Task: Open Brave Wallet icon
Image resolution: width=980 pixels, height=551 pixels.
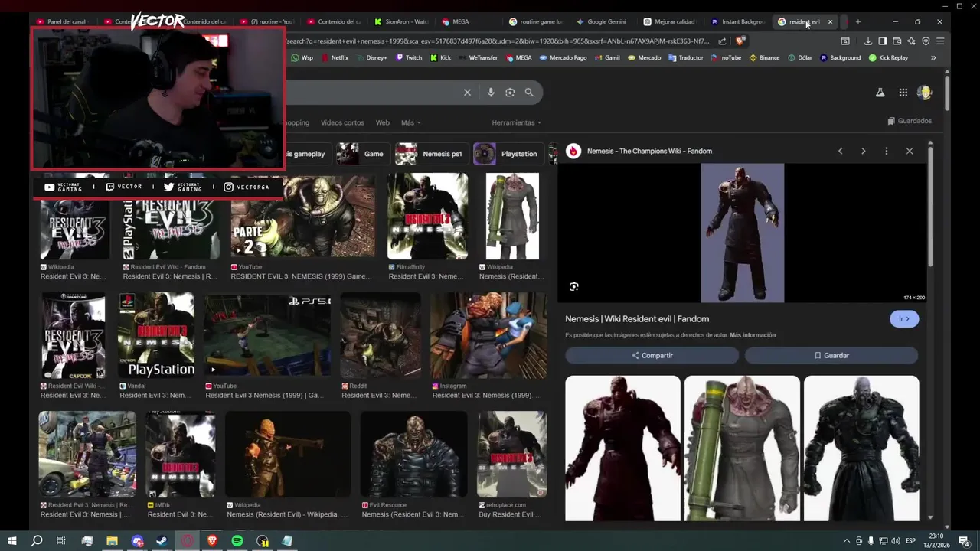Action: pos(897,41)
